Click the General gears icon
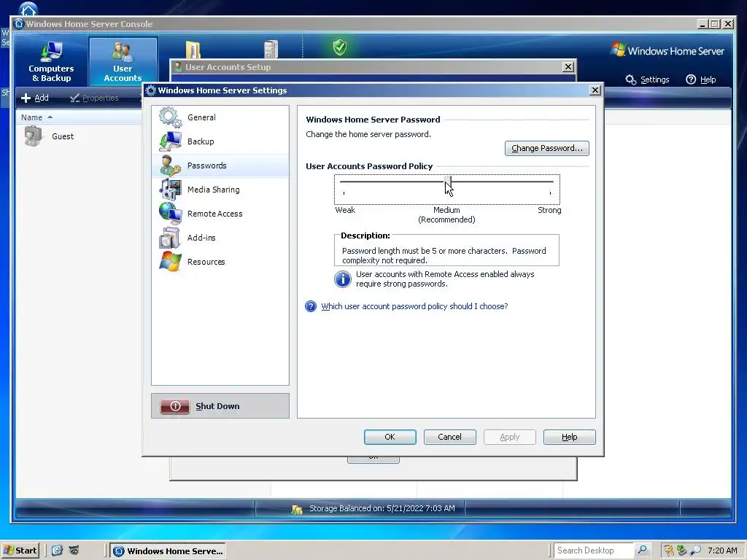This screenshot has height=560, width=747. (x=170, y=117)
